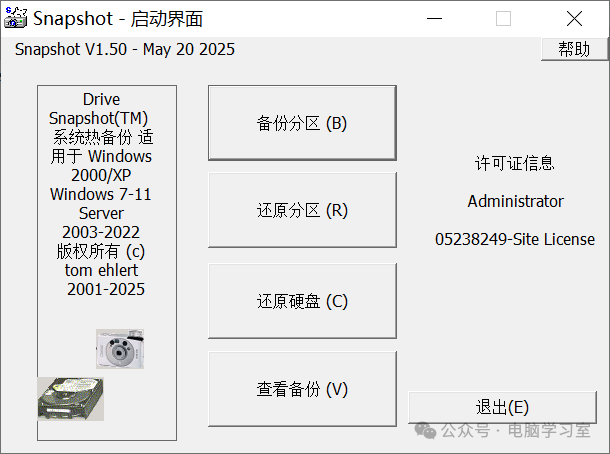
Task: Click the Snapshot V1.50 version label
Action: coord(125,49)
